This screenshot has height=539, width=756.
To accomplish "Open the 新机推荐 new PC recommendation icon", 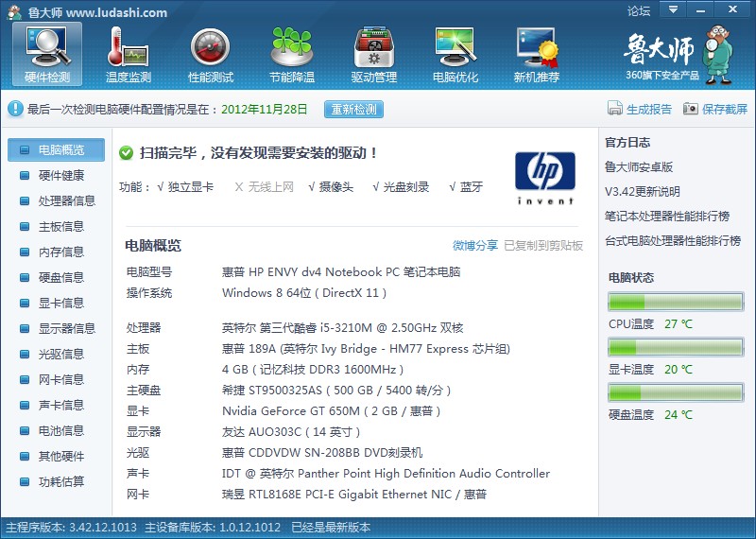I will click(x=537, y=55).
